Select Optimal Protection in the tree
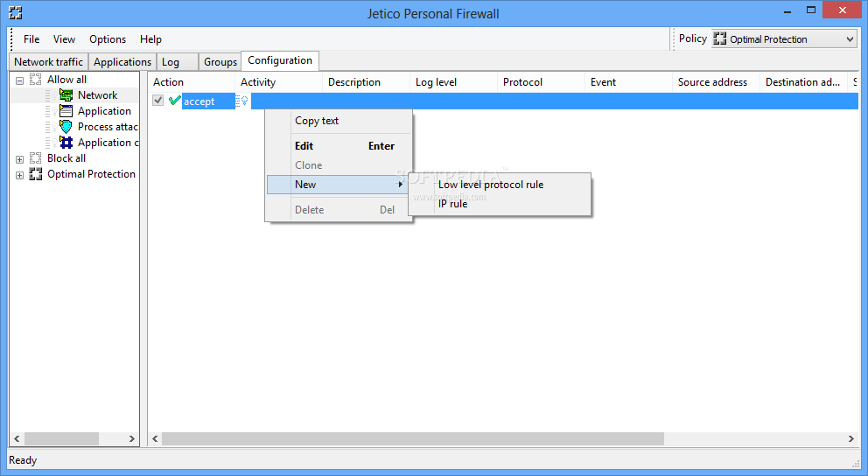Image resolution: width=868 pixels, height=476 pixels. click(x=91, y=174)
